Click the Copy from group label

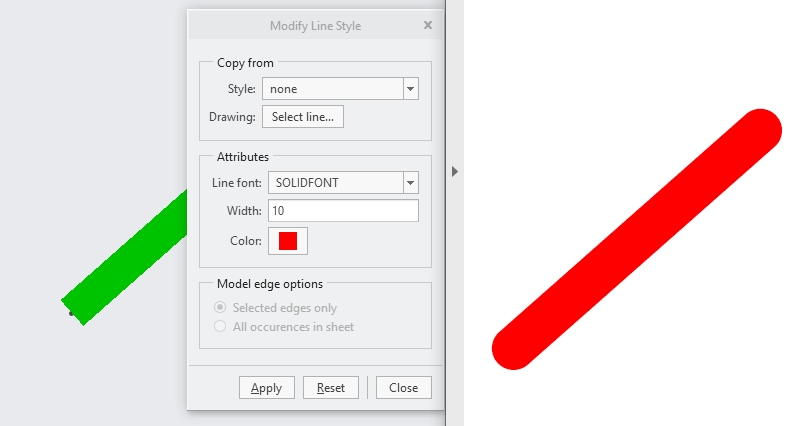point(245,63)
